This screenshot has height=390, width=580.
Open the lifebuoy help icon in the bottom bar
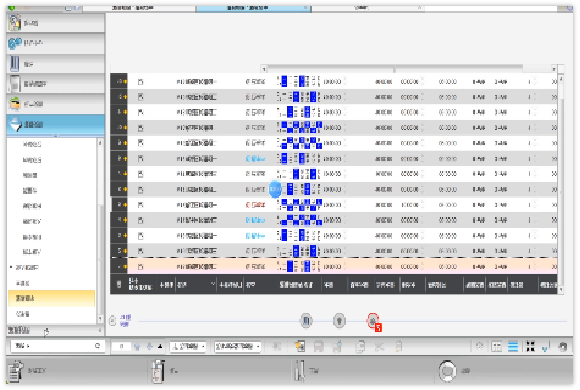point(447,370)
